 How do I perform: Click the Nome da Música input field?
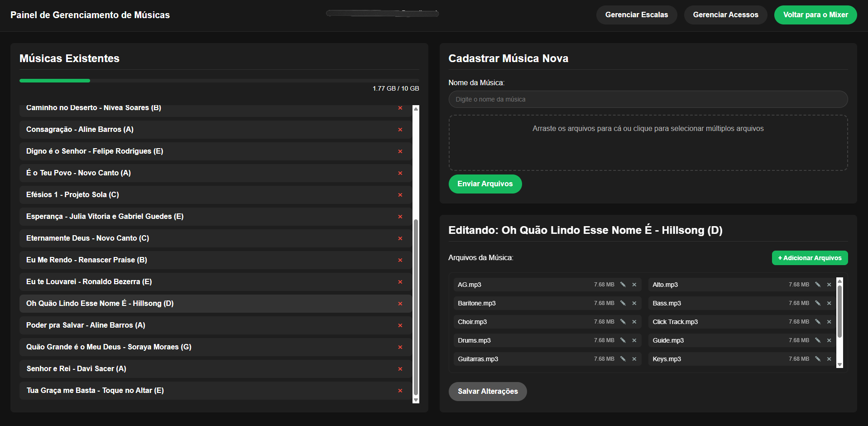click(647, 99)
